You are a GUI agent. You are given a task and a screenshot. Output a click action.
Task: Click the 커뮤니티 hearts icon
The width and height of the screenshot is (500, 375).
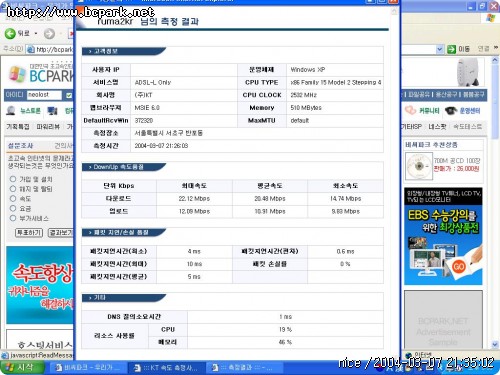[x=410, y=110]
